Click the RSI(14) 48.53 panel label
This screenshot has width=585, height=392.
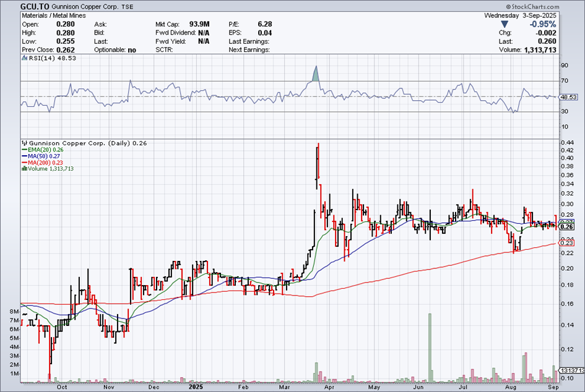click(x=52, y=59)
